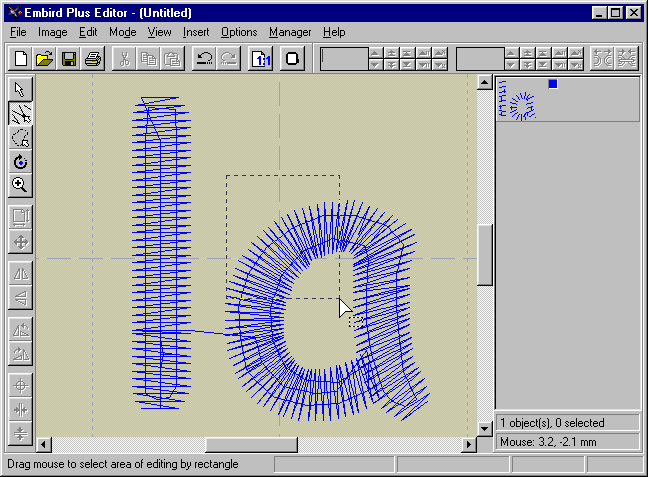Select the magnifying glass zoom tool
Screen dimensions: 648x477
pyautogui.click(x=20, y=186)
